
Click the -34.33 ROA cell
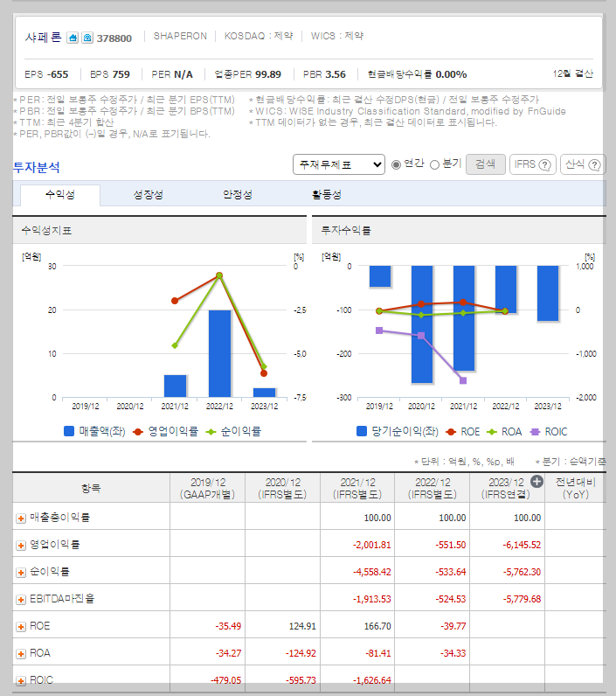point(453,653)
